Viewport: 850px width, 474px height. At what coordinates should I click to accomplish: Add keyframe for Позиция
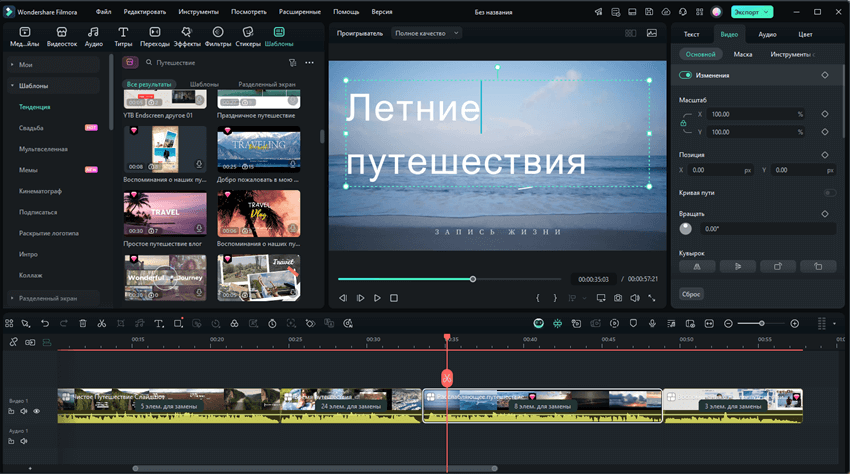tap(825, 155)
